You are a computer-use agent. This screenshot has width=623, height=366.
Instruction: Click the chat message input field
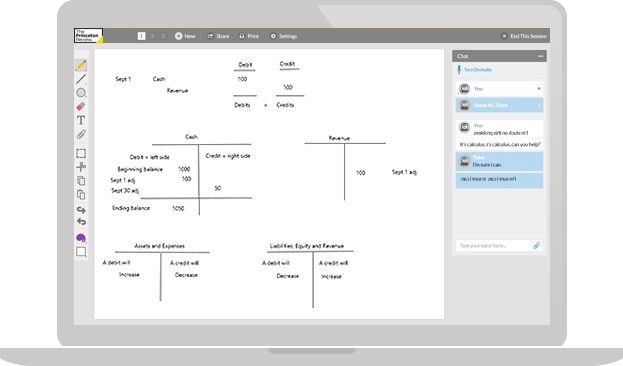point(494,246)
